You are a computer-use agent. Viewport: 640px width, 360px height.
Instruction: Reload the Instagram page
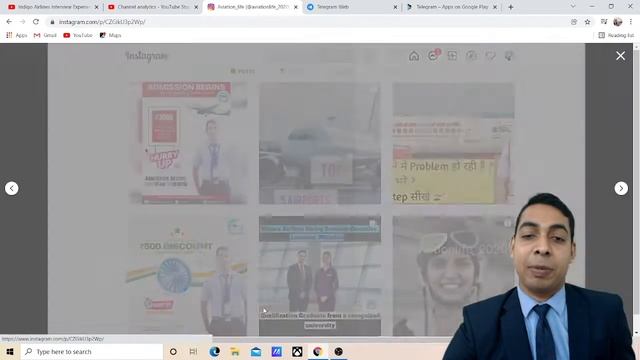pos(36,22)
